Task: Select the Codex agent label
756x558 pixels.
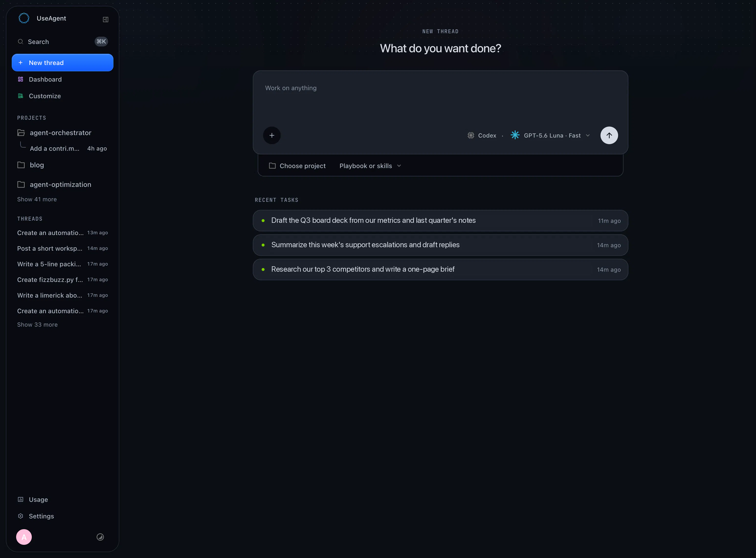Action: 487,135
